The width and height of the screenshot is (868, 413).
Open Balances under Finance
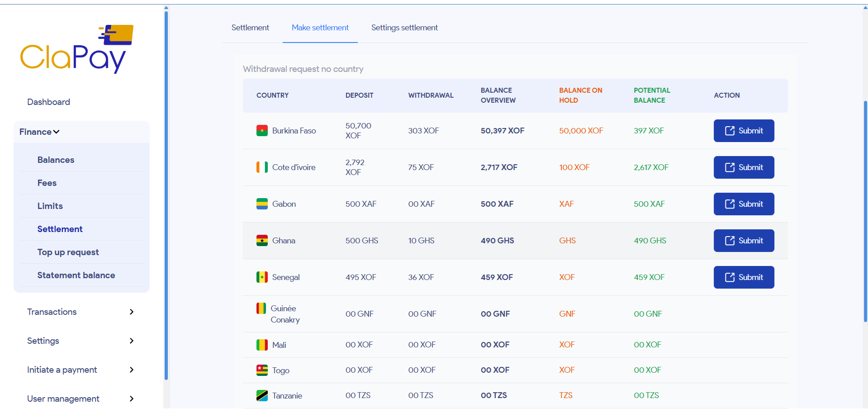tap(56, 160)
